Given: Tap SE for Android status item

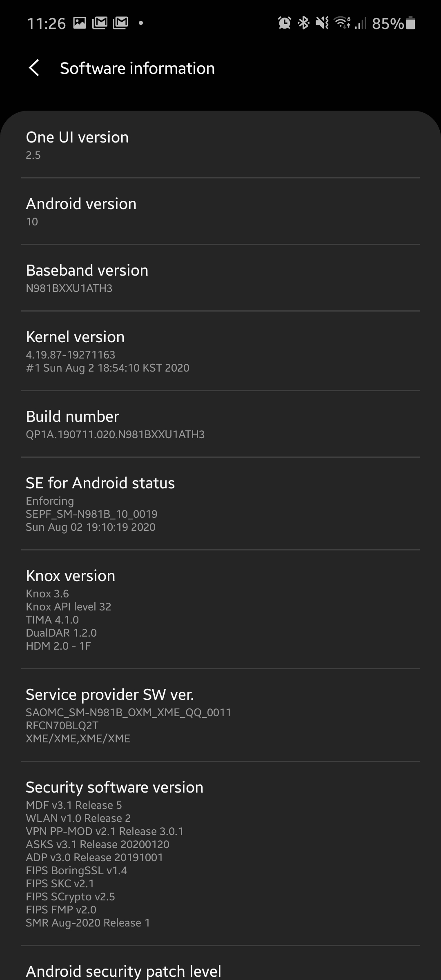Looking at the screenshot, I should (x=220, y=504).
